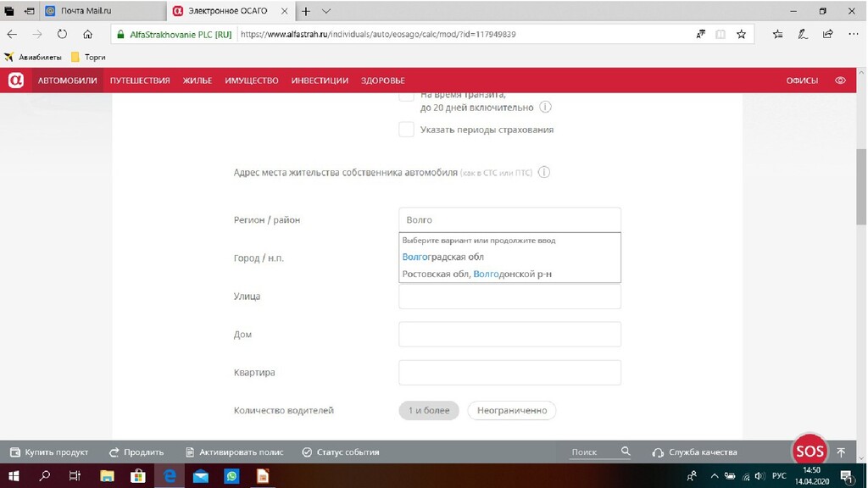
Task: Check the transit up to 20 days box
Action: (406, 95)
